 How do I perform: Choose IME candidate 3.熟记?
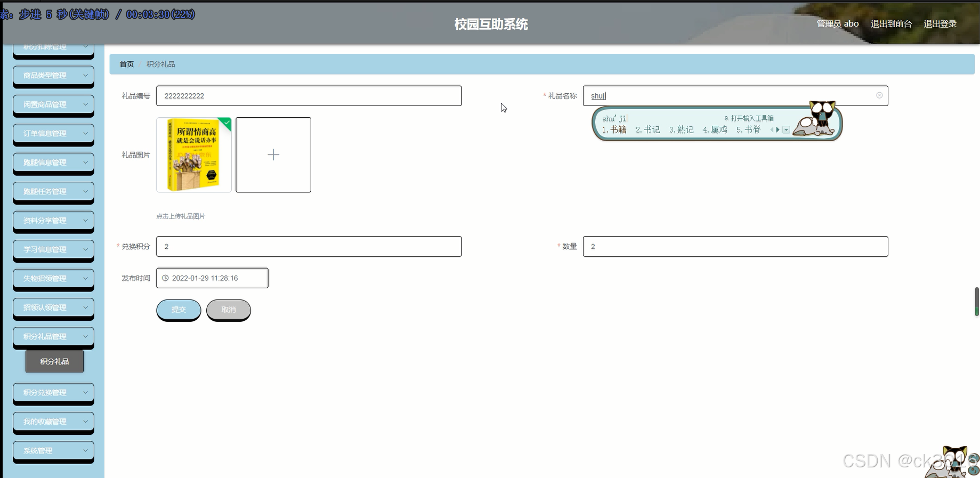(681, 129)
